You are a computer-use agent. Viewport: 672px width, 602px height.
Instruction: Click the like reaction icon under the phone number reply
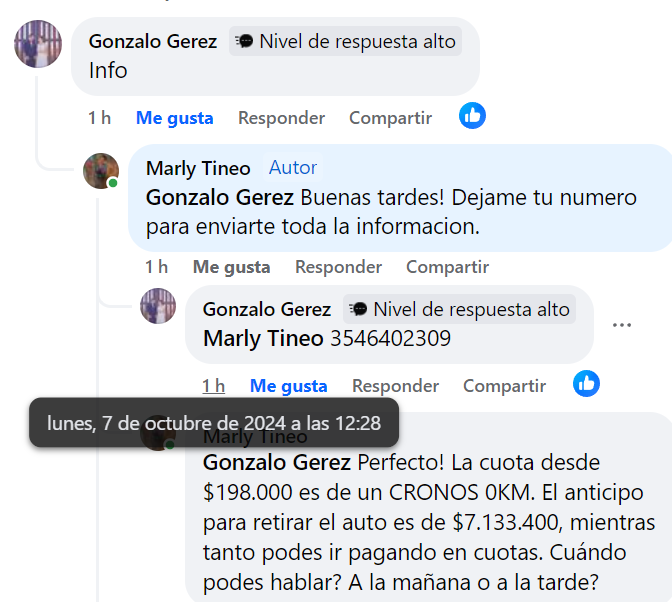pyautogui.click(x=586, y=383)
